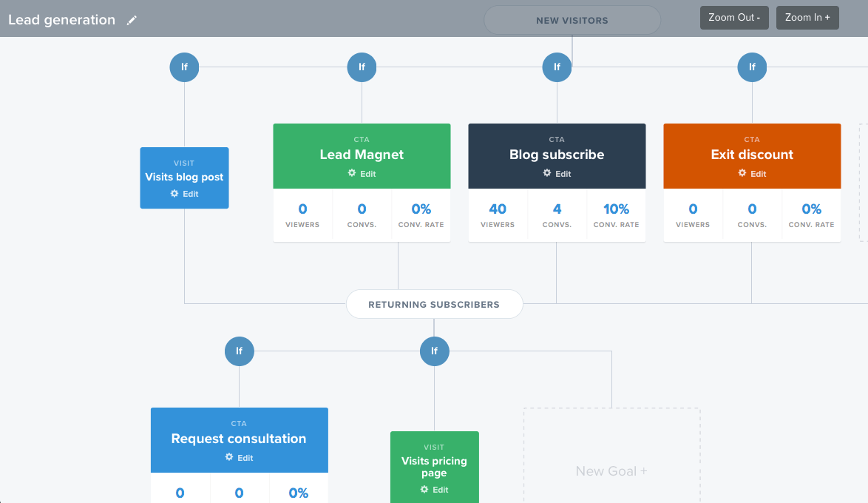Open the New Visitors segment pill
Viewport: 868px width, 503px height.
click(x=572, y=21)
